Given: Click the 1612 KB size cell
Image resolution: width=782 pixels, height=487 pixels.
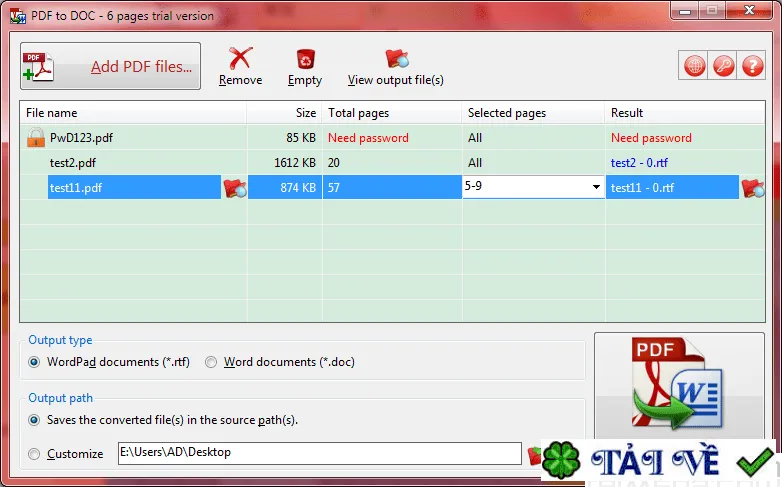Looking at the screenshot, I should tap(295, 163).
